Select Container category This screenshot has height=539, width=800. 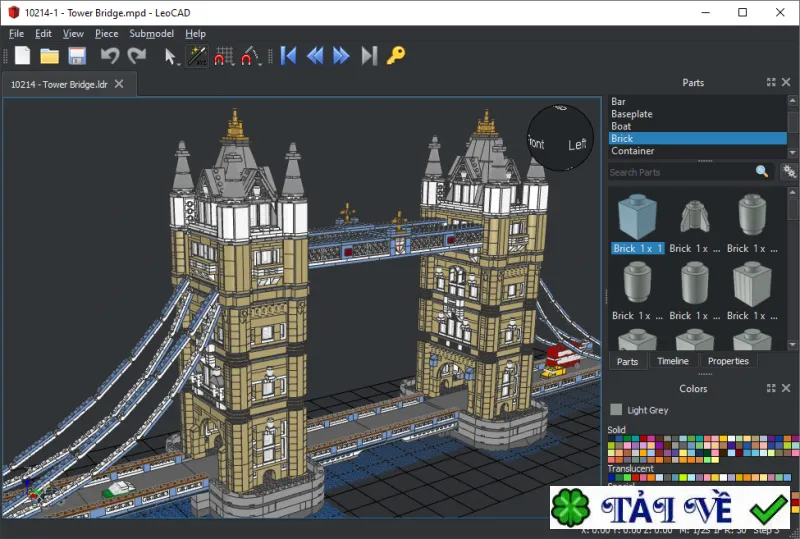coord(697,151)
